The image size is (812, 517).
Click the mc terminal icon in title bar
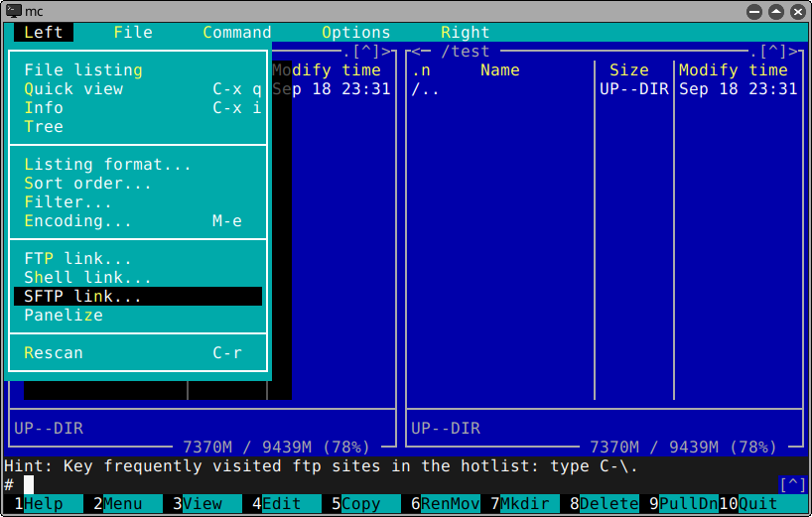pos(12,10)
